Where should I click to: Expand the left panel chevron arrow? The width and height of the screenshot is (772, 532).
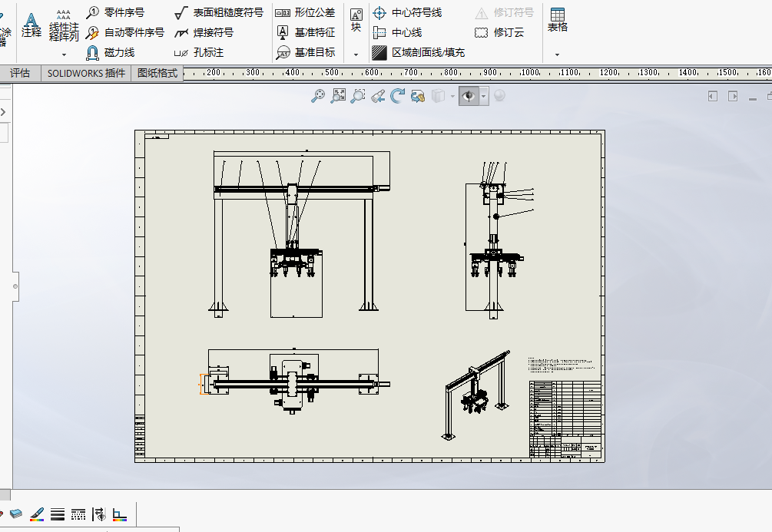3,112
